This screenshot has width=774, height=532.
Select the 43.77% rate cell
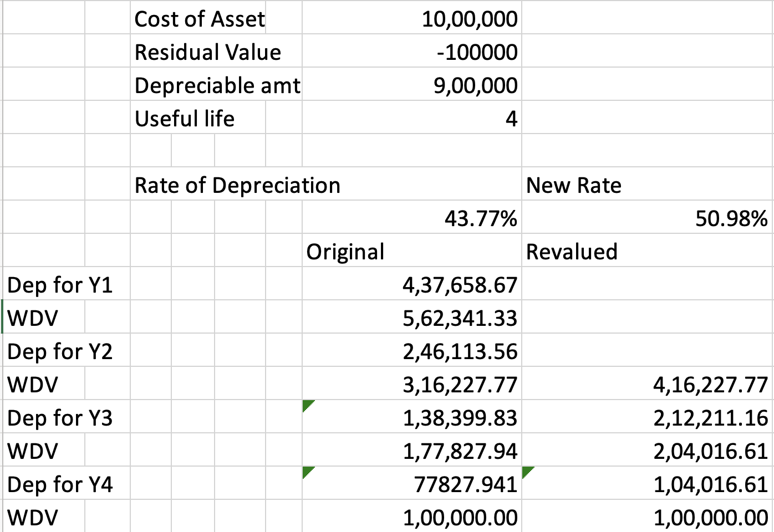click(x=480, y=219)
